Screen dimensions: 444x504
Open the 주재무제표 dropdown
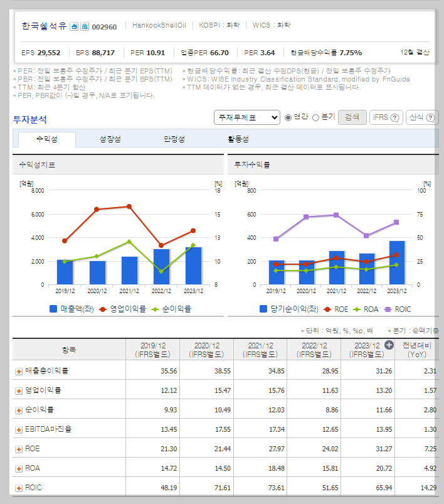(x=246, y=117)
